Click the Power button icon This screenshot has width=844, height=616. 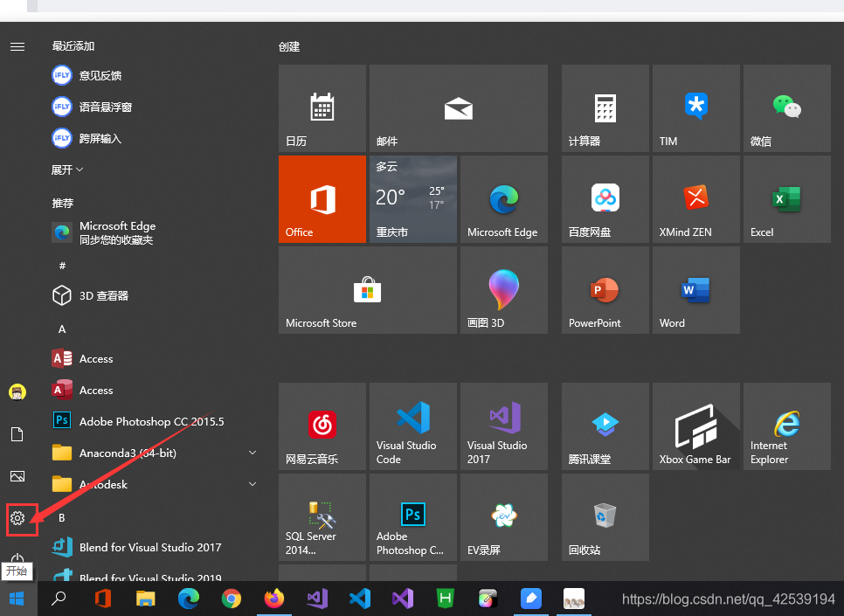[x=17, y=558]
